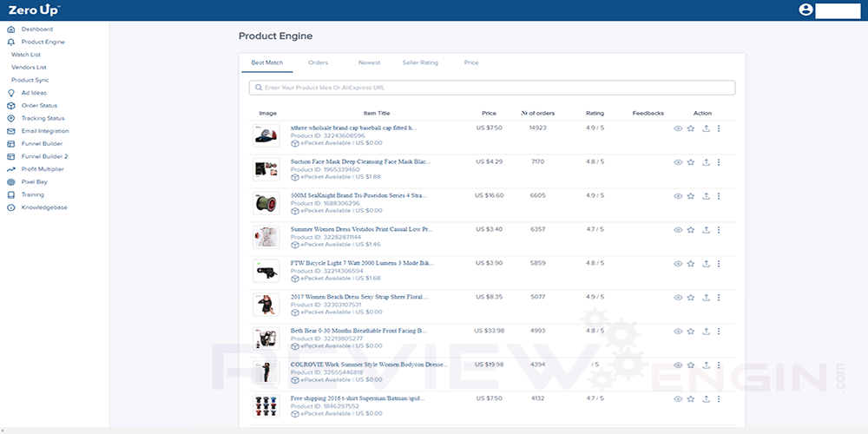View the SeaKnight product with eye icon
The width and height of the screenshot is (868, 434).
pyautogui.click(x=678, y=196)
